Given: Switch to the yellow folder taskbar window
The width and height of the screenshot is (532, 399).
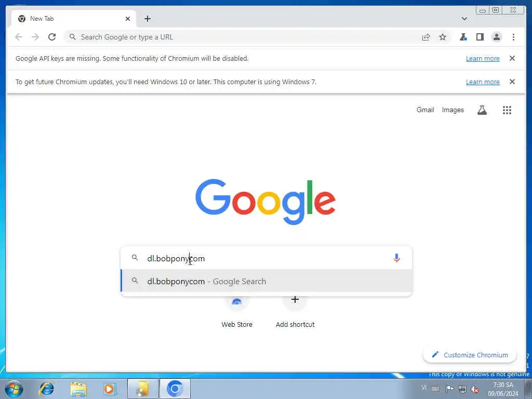Looking at the screenshot, I should [143, 389].
